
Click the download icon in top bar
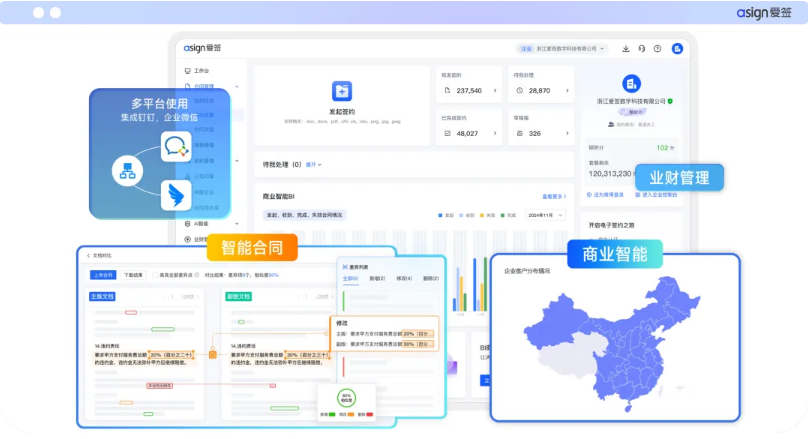pyautogui.click(x=626, y=48)
